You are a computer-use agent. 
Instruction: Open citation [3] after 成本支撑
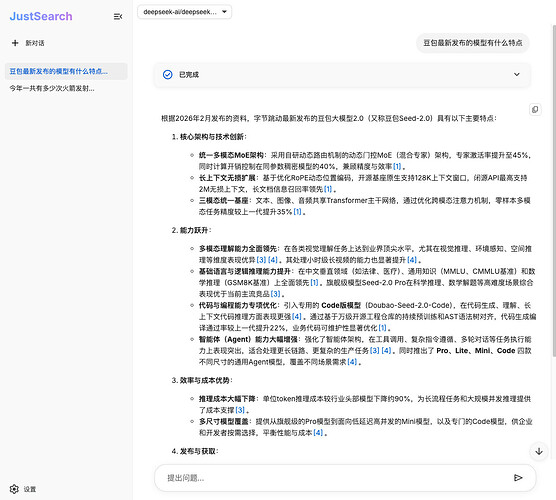[240, 410]
